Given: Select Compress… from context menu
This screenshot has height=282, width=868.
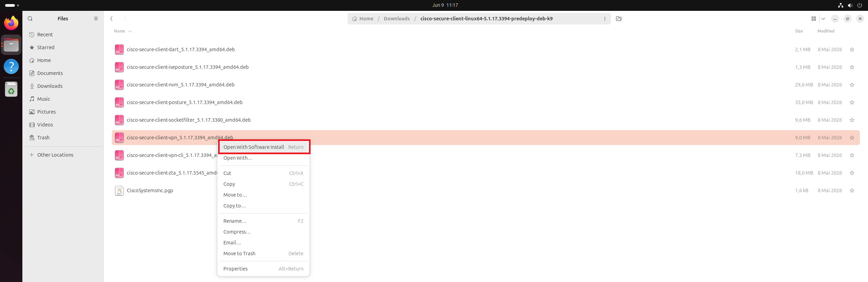Looking at the screenshot, I should point(263,232).
